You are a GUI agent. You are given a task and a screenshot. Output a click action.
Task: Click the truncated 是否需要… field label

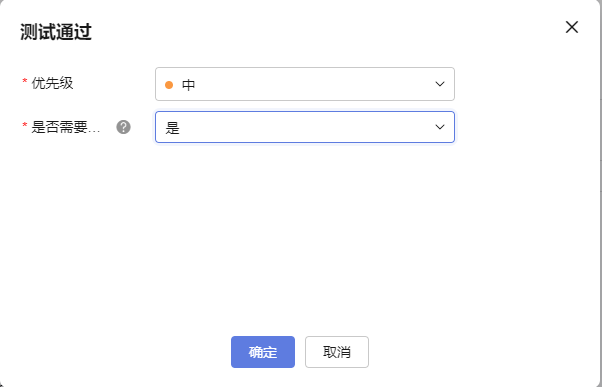(x=66, y=127)
